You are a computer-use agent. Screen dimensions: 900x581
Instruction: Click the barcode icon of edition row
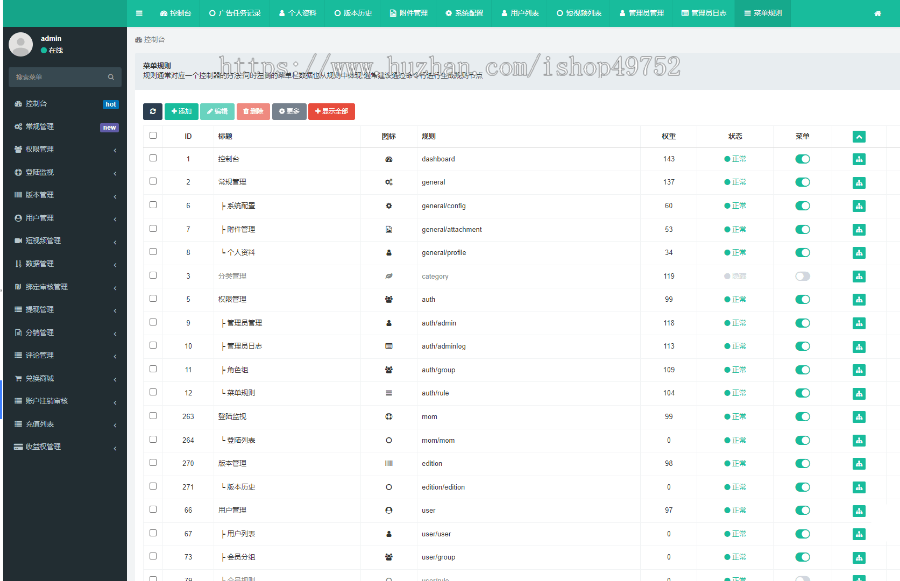[x=389, y=463]
